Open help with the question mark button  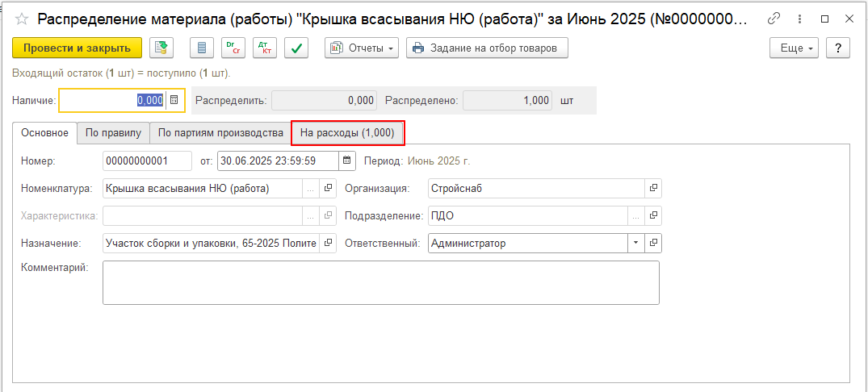click(838, 48)
